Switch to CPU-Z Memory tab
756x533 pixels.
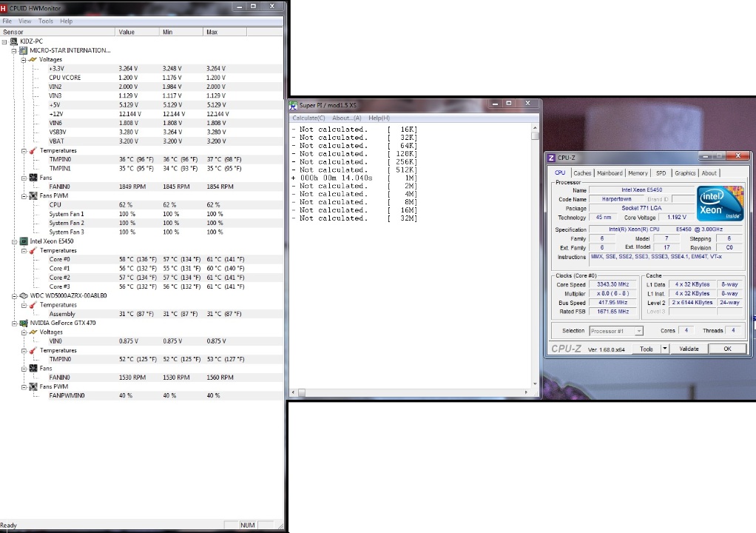[638, 173]
